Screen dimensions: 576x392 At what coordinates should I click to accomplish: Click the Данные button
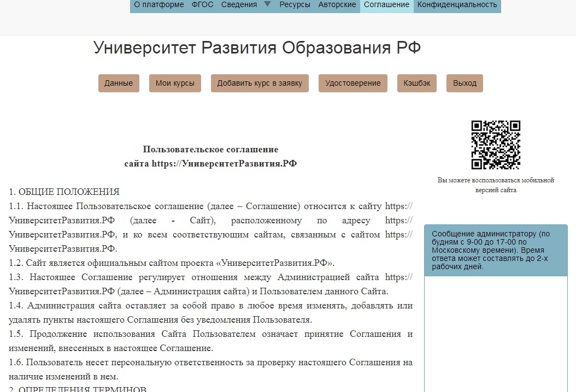click(119, 84)
